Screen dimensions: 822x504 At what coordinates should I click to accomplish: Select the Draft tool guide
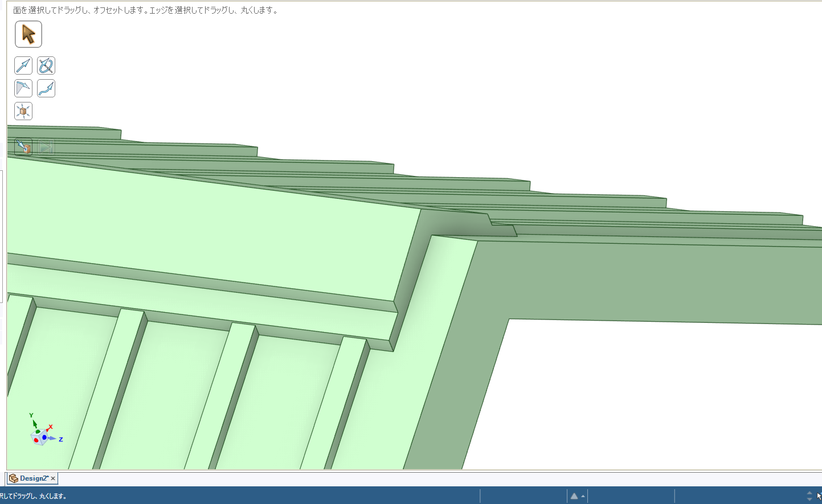[x=23, y=88]
